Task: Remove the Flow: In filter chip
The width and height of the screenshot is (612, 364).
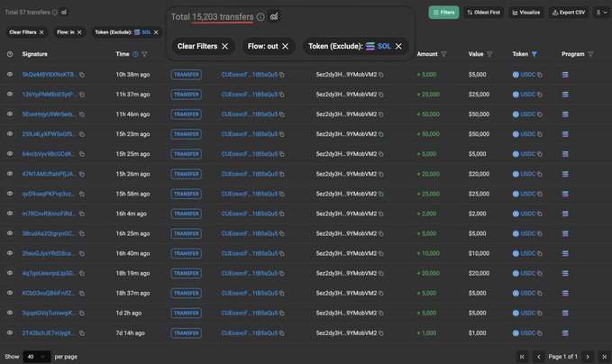Action: coord(79,32)
